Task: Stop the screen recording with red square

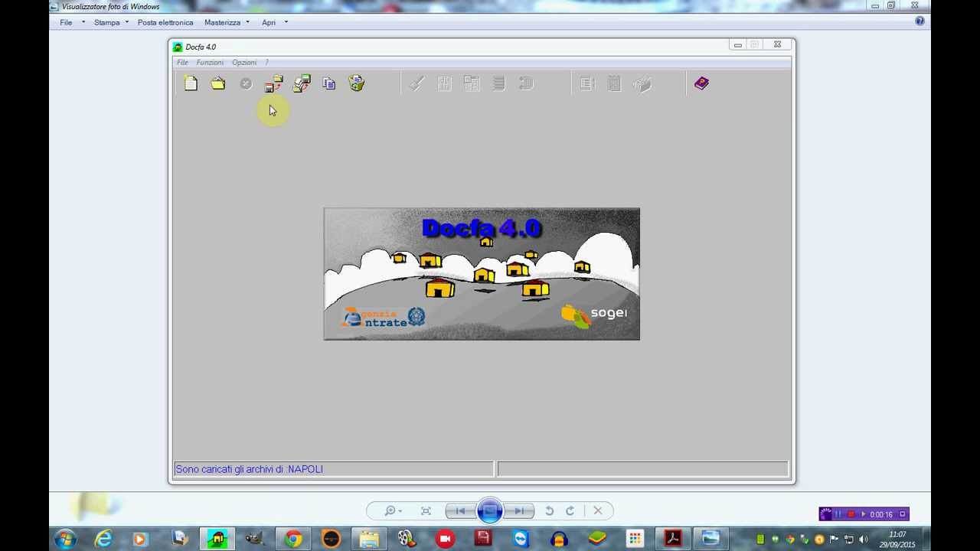Action: [x=851, y=514]
